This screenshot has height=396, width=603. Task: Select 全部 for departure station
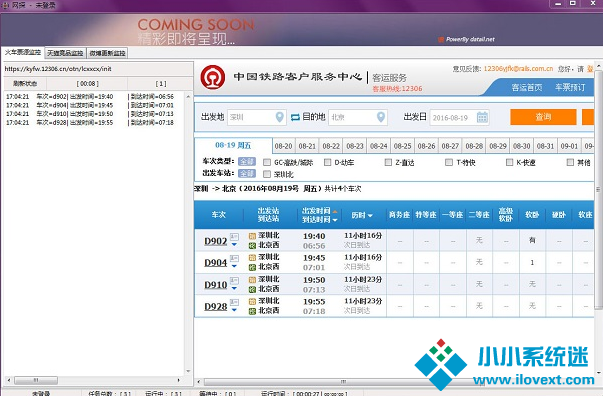pyautogui.click(x=247, y=173)
